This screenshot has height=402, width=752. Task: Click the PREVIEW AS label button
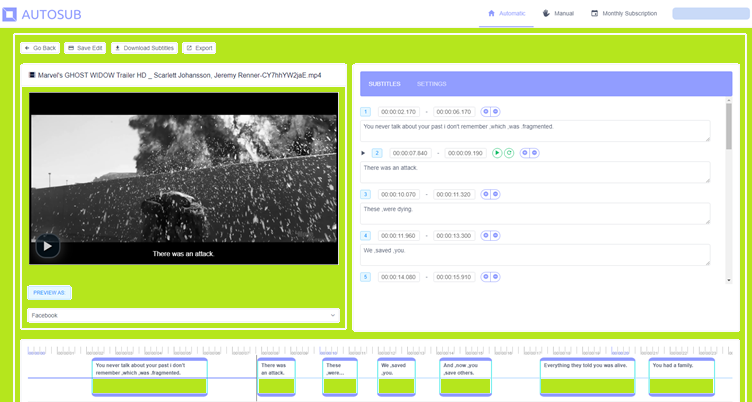49,293
